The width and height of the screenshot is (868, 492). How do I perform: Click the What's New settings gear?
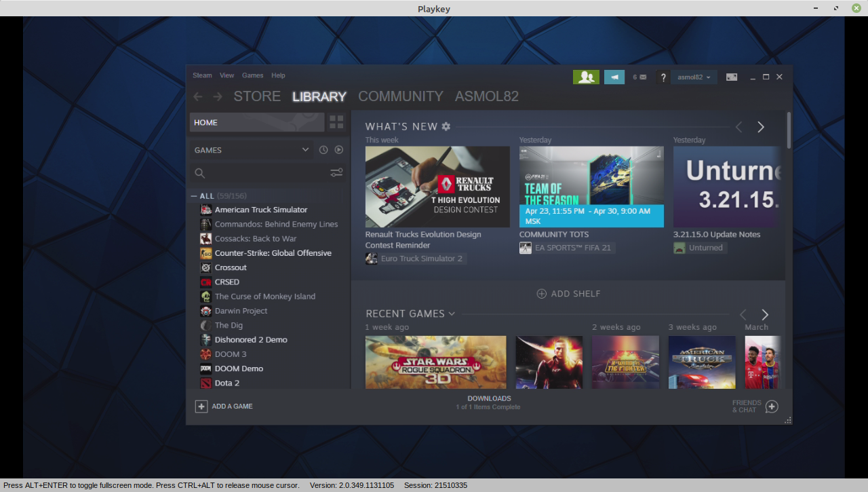tap(446, 126)
